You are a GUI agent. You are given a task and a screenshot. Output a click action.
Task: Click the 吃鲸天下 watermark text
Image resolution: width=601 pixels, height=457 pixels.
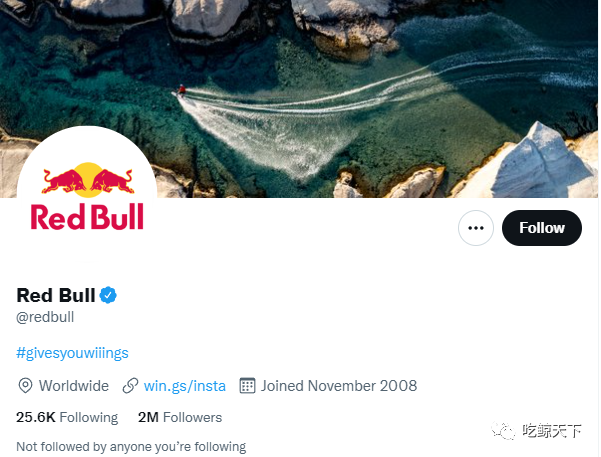(552, 431)
